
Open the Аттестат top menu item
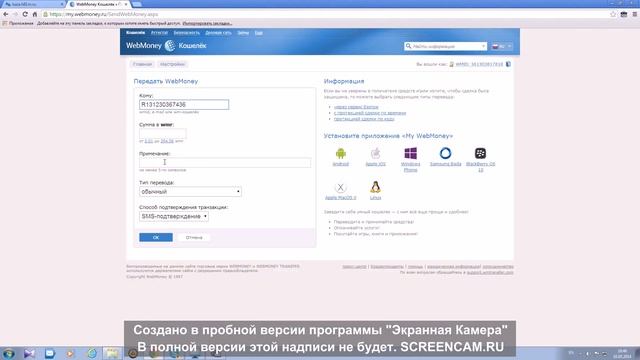(159, 33)
